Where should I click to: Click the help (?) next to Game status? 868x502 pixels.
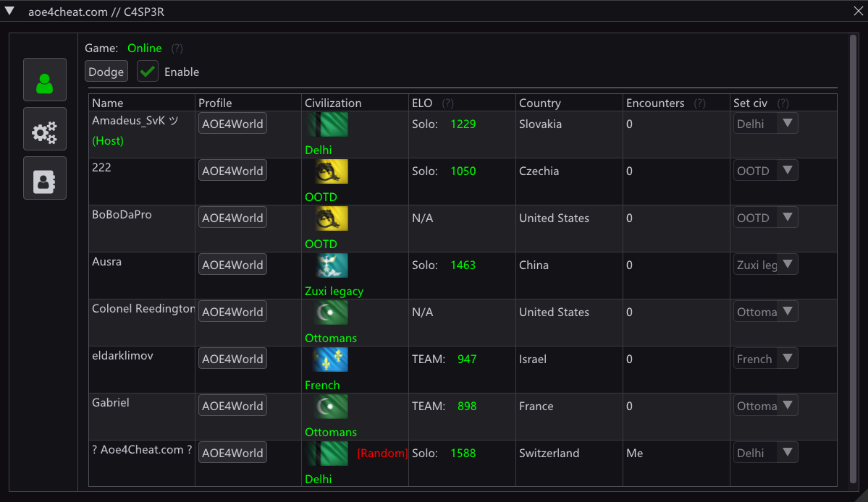[177, 48]
